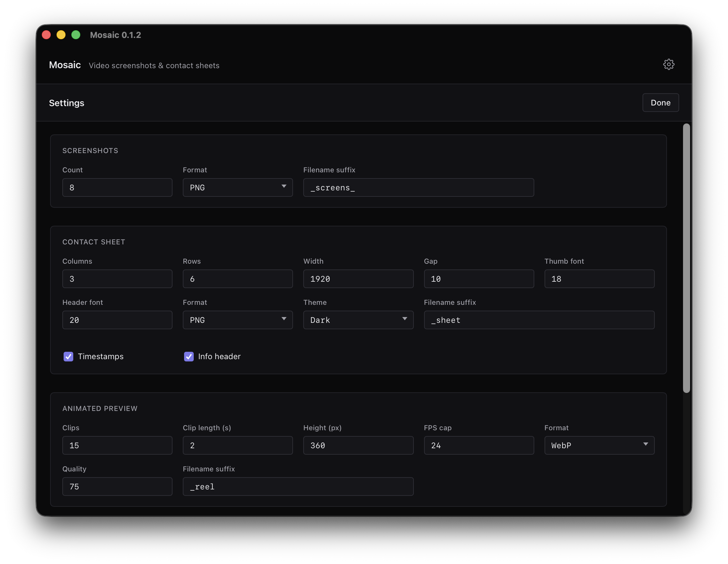
Task: Click the Done button
Action: [660, 103]
